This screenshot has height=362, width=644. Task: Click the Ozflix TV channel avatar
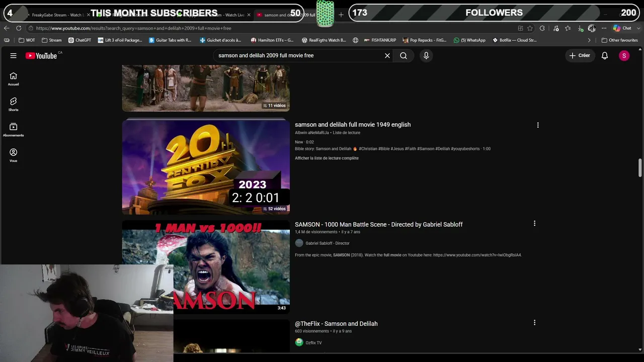299,342
